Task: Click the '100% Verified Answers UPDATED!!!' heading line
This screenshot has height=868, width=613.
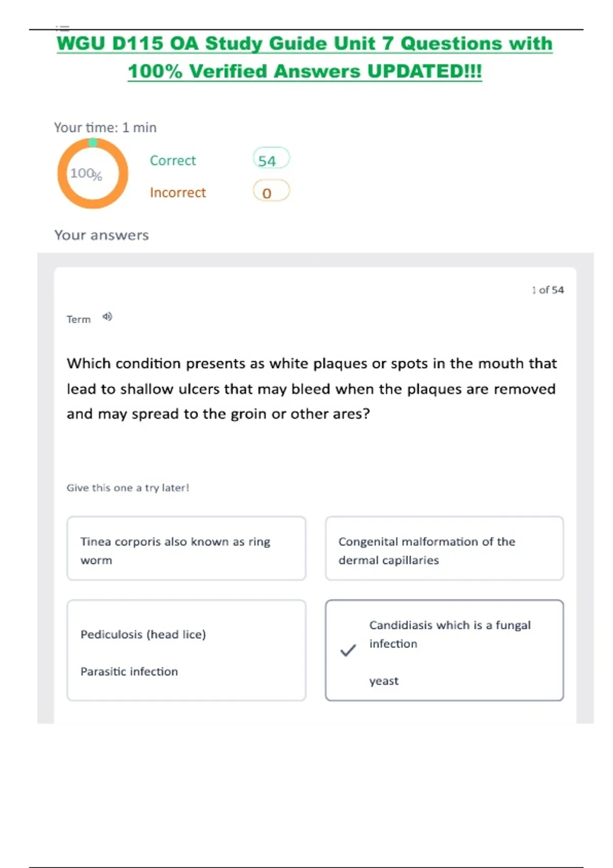Action: pyautogui.click(x=304, y=71)
